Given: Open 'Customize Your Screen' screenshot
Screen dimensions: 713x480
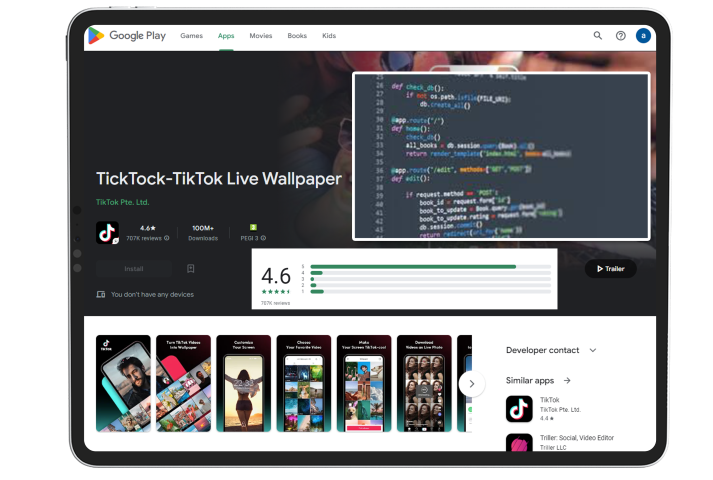Looking at the screenshot, I should [243, 383].
